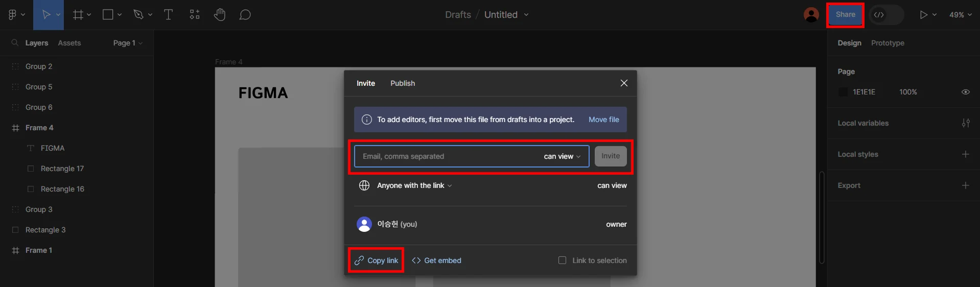Click the Frame 1 frame icon
The image size is (980, 287).
tap(15, 250)
